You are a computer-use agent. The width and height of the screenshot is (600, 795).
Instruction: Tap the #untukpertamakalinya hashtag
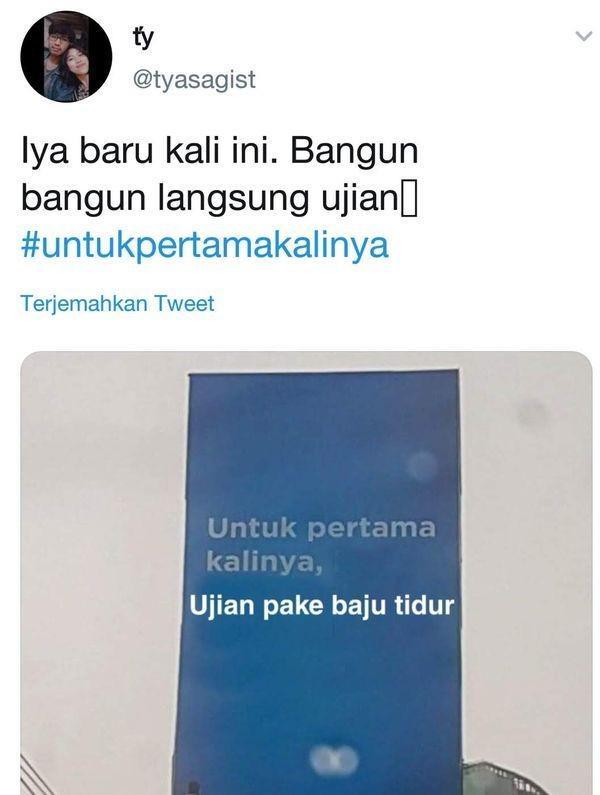[x=205, y=244]
